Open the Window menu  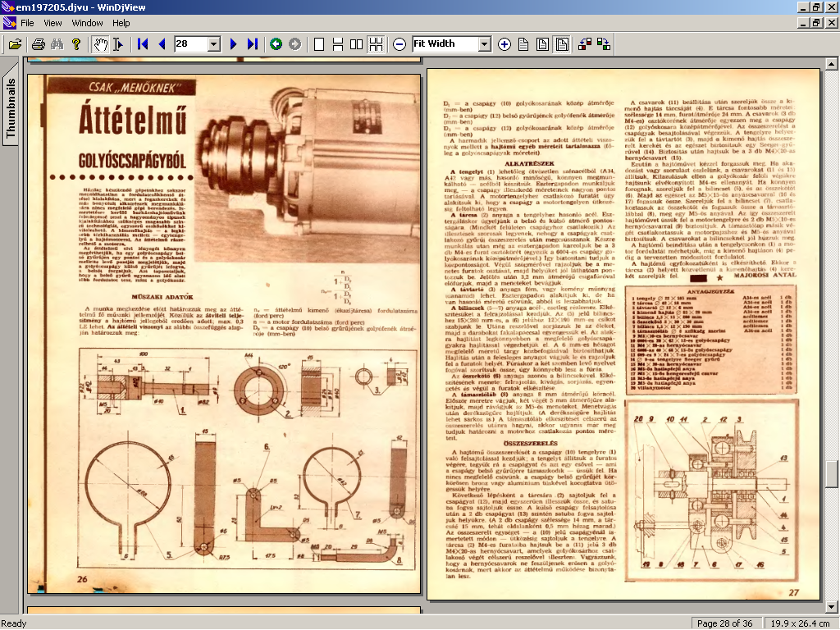pyautogui.click(x=87, y=23)
